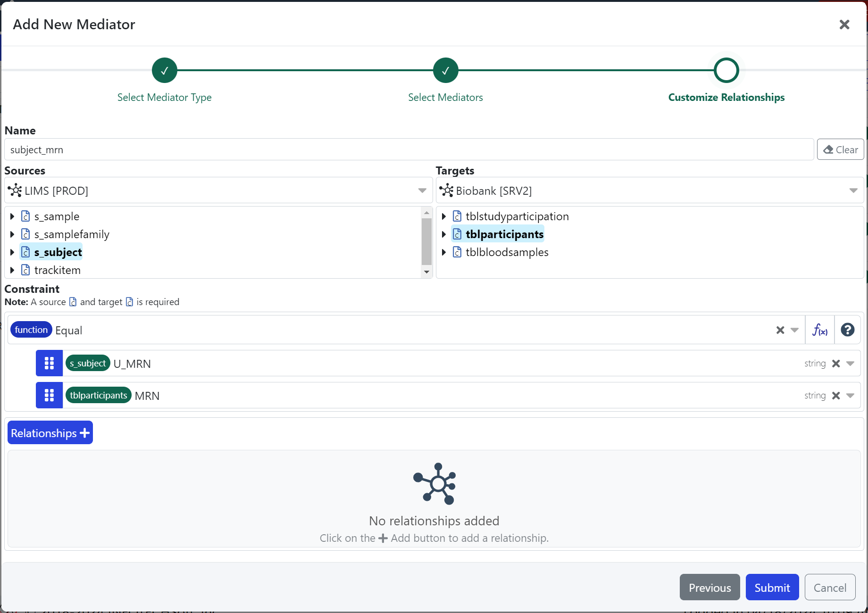Click the Name input field
Image resolution: width=868 pixels, height=613 pixels.
click(x=409, y=150)
